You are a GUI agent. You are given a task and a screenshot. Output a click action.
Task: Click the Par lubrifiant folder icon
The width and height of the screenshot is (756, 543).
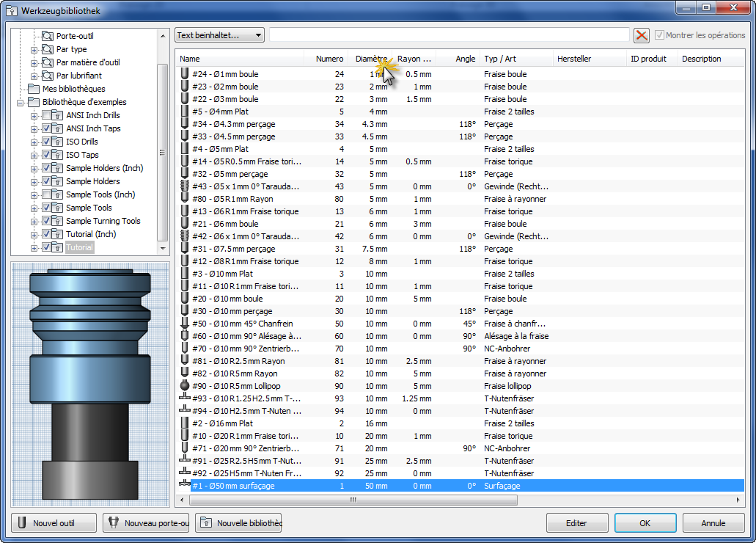[x=47, y=76]
